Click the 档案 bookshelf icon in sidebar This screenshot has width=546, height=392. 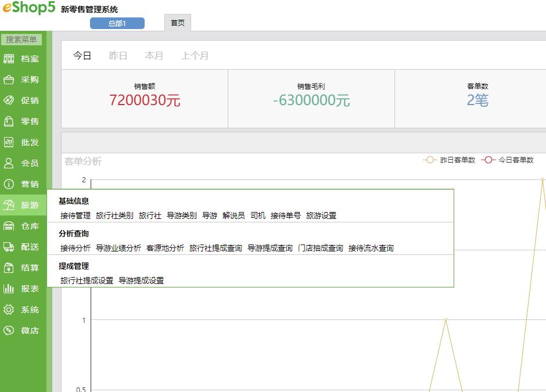pyautogui.click(x=9, y=59)
